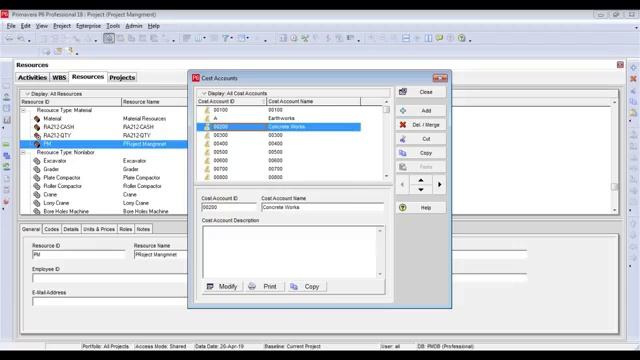Open the Codes tab in resource details
Viewport: 640px width, 360px height.
click(51, 229)
